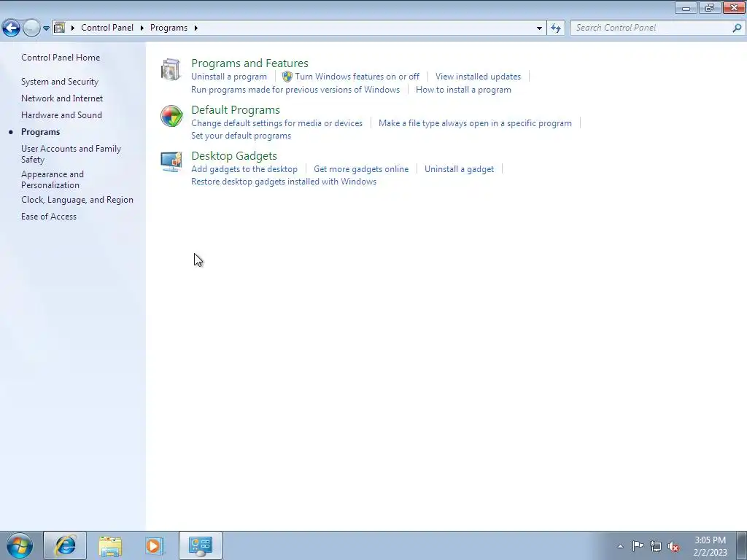Click Uninstall a program
The height and width of the screenshot is (560, 747).
pyautogui.click(x=228, y=77)
